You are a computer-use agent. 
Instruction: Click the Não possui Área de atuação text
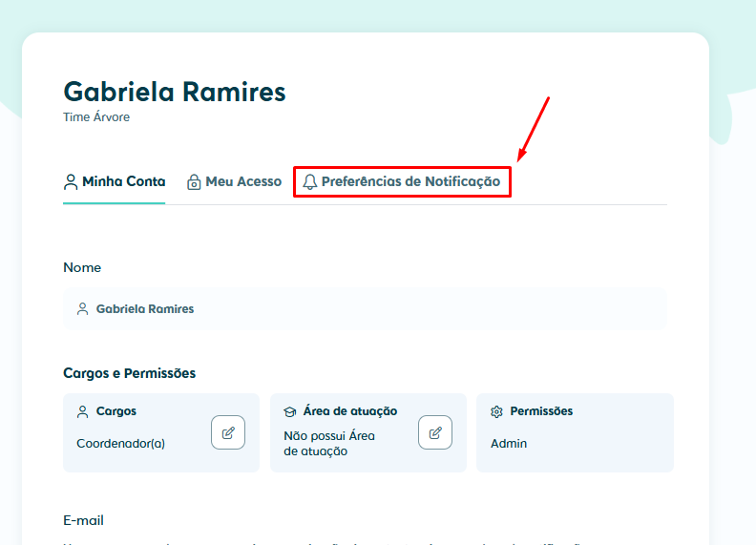[x=329, y=443]
